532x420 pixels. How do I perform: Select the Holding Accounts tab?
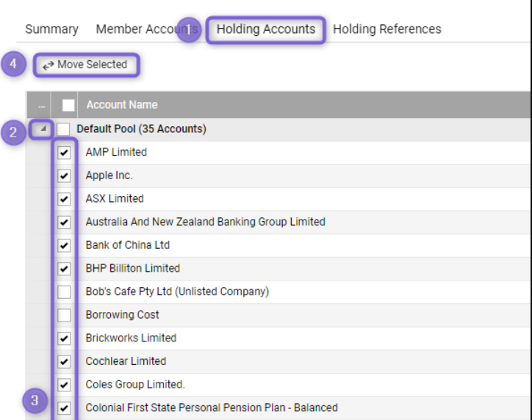pos(266,29)
